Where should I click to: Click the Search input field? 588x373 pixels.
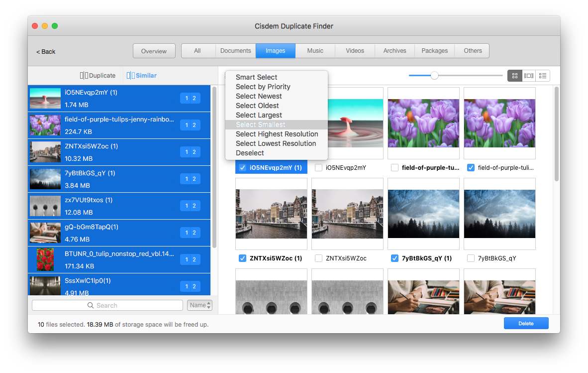point(107,305)
